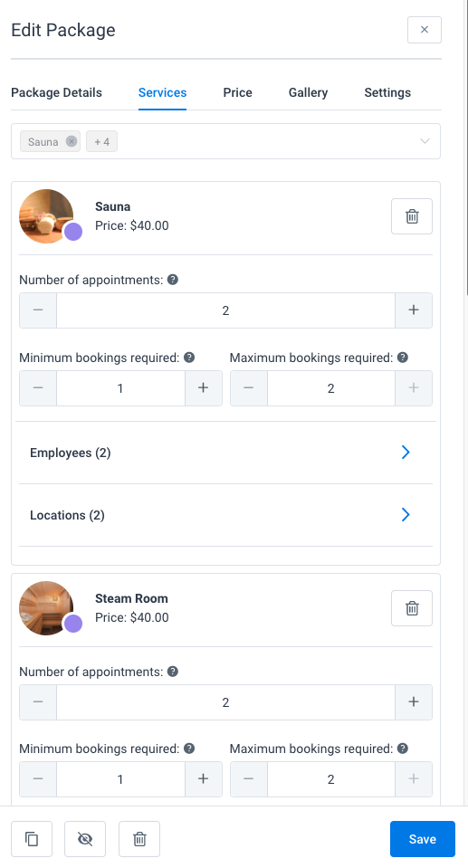Delete the Sauna service from package
Screen dimensions: 468x868
coord(412,216)
